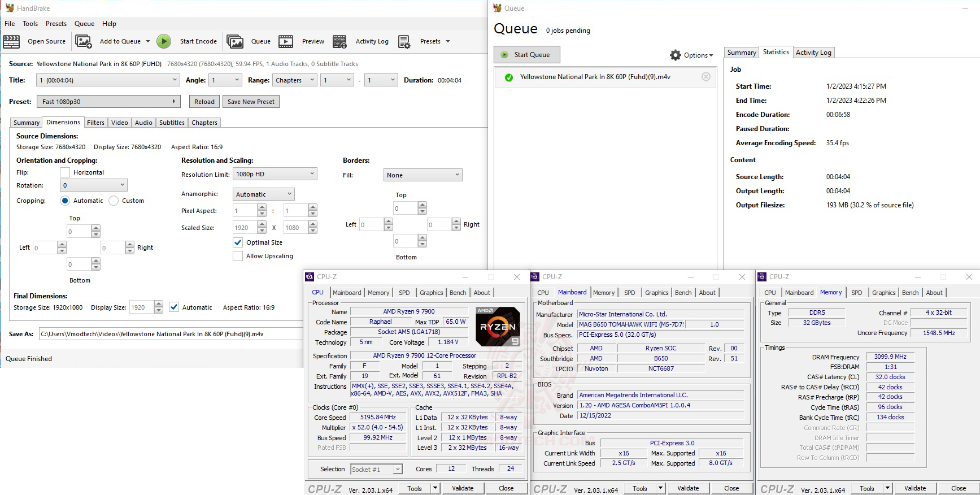
Task: Switch to the Chapters tab
Action: pos(204,123)
